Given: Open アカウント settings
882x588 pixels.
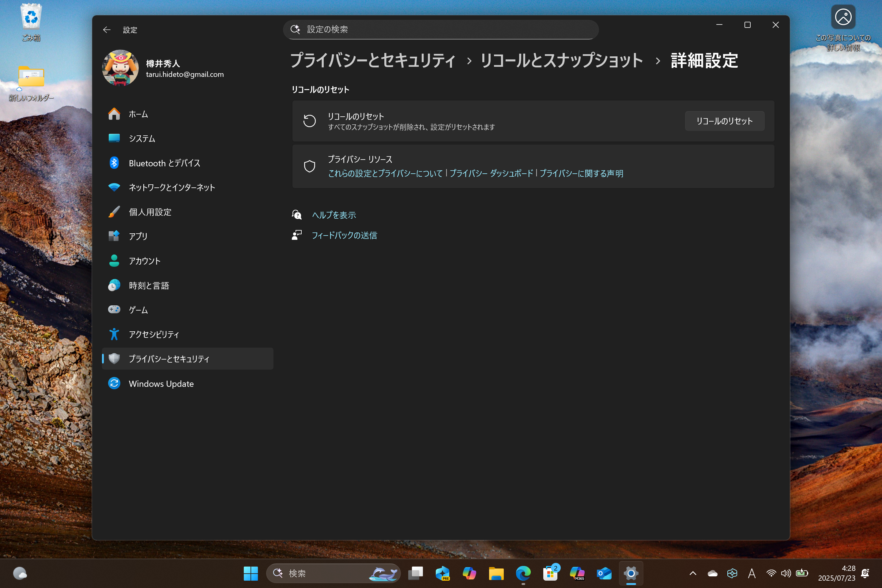Looking at the screenshot, I should click(144, 261).
